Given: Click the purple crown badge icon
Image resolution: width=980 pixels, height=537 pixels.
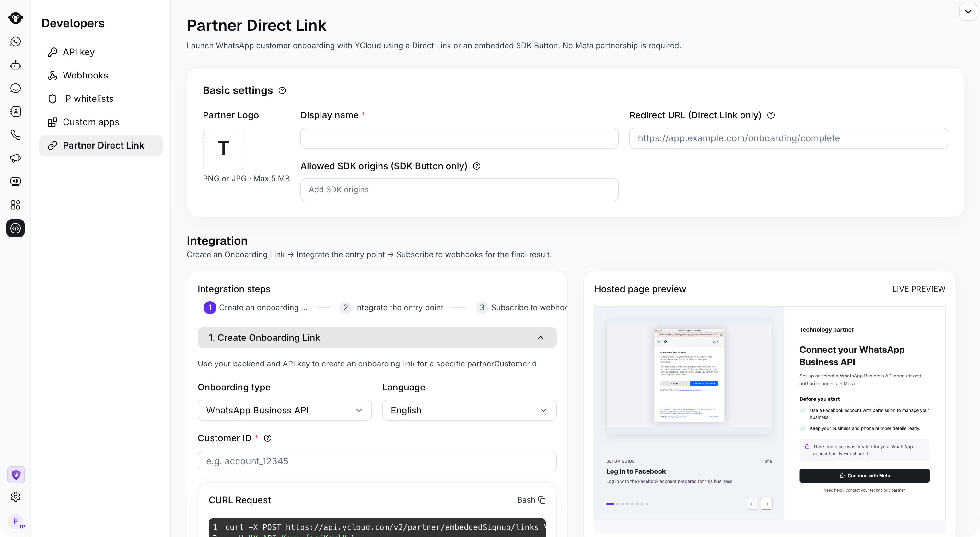Looking at the screenshot, I should (x=16, y=475).
